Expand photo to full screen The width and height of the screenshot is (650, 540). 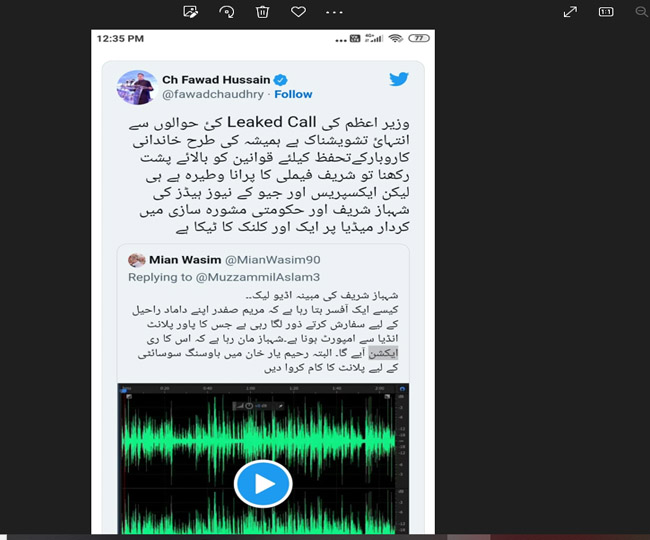point(570,12)
